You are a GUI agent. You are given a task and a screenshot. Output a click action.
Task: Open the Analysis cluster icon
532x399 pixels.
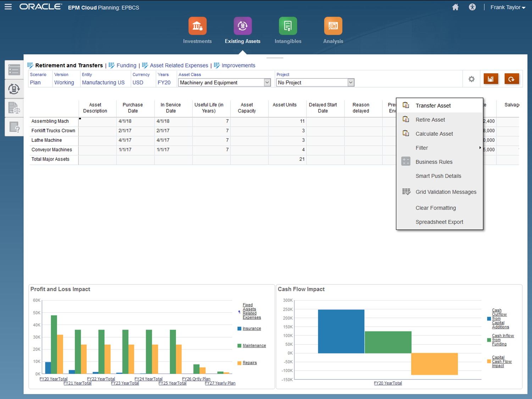point(333,26)
